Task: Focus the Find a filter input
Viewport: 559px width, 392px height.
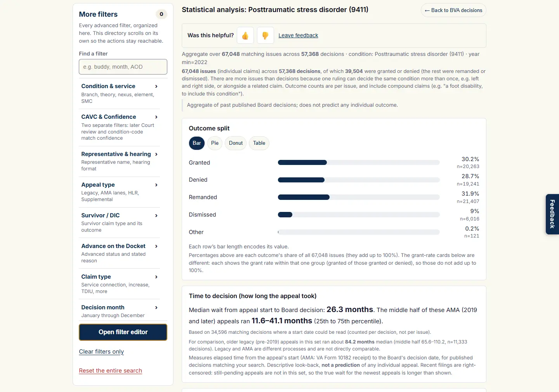Action: coord(123,67)
